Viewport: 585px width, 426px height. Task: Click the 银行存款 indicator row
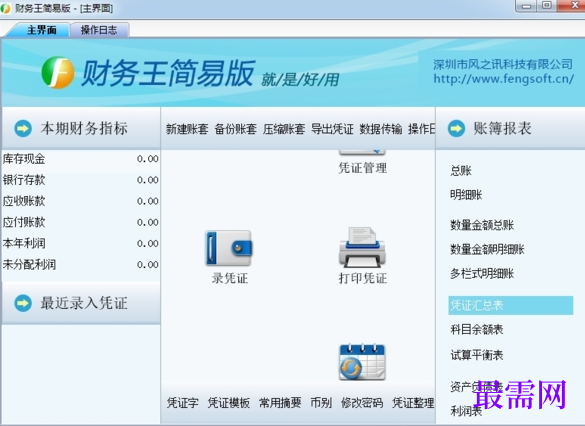(81, 180)
